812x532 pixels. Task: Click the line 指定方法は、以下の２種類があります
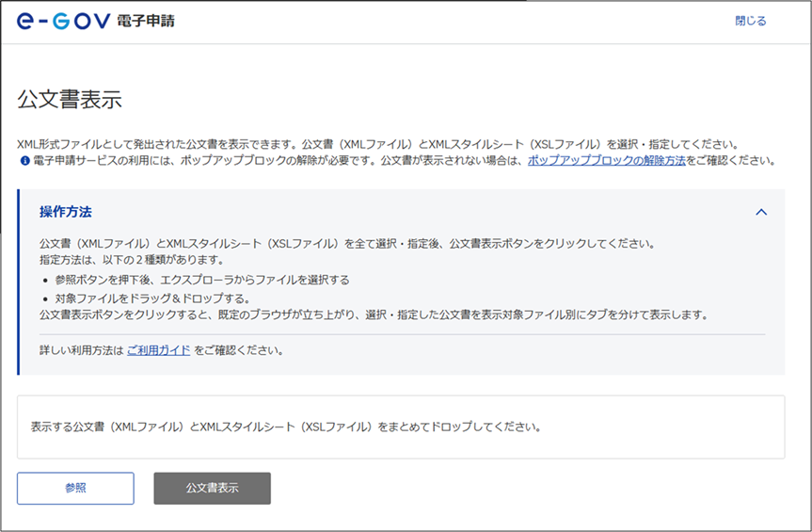point(132,260)
